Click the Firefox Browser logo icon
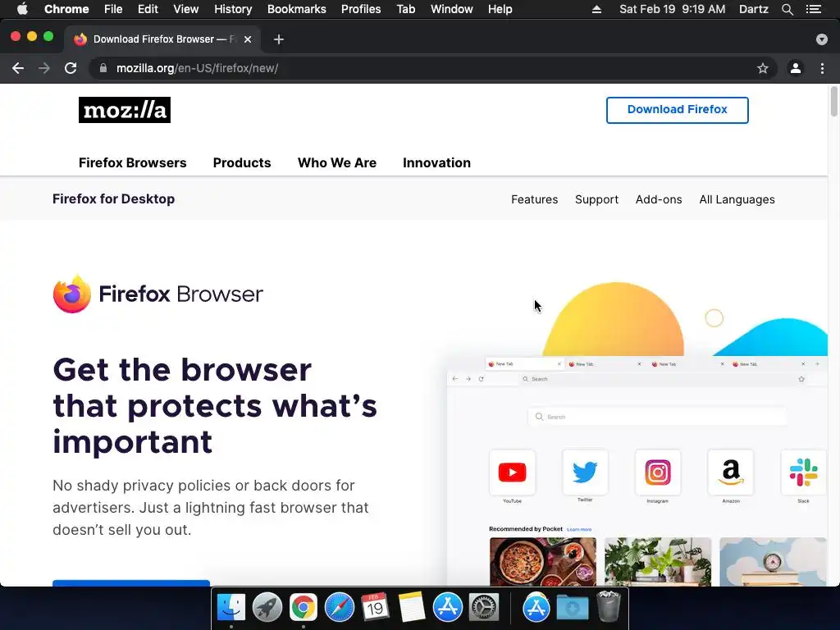The height and width of the screenshot is (630, 840). tap(72, 294)
